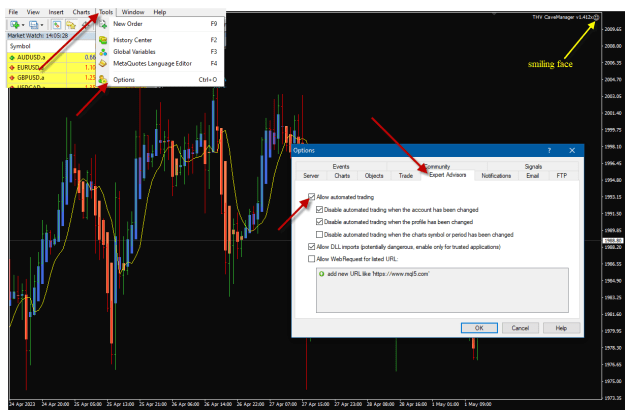Enable Disable trading when chart symbol or period changed
This screenshot has height=410, width=625.
[319, 235]
